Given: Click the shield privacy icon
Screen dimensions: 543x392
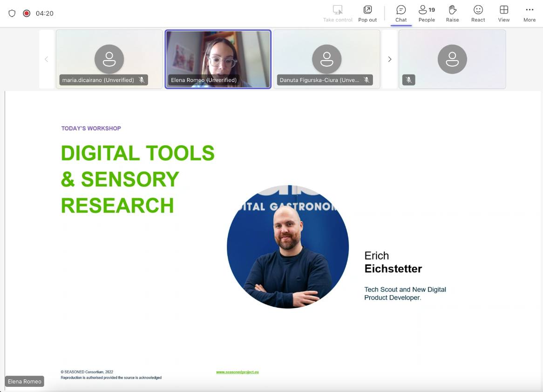Looking at the screenshot, I should 12,14.
